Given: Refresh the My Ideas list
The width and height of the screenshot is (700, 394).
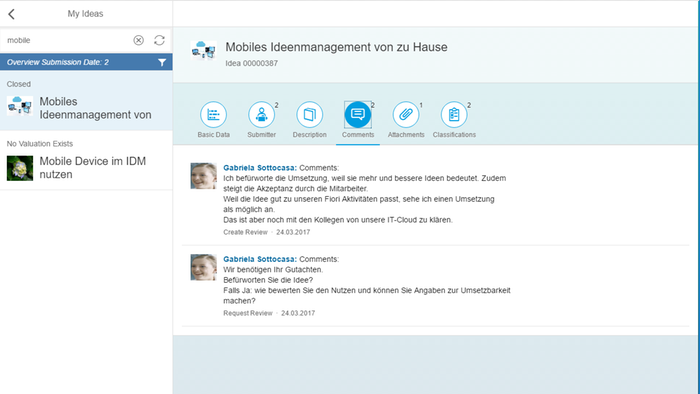Looking at the screenshot, I should tap(159, 40).
